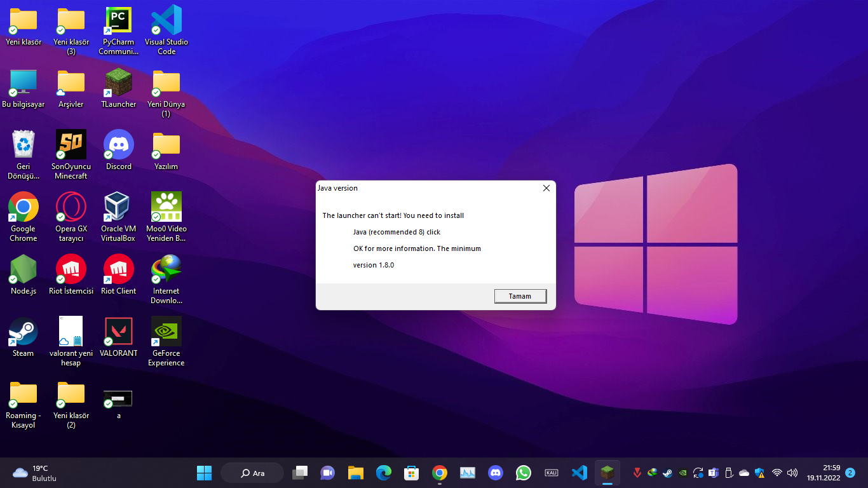Open the purple video chat taskbar icon
The width and height of the screenshot is (868, 488).
tap(327, 473)
